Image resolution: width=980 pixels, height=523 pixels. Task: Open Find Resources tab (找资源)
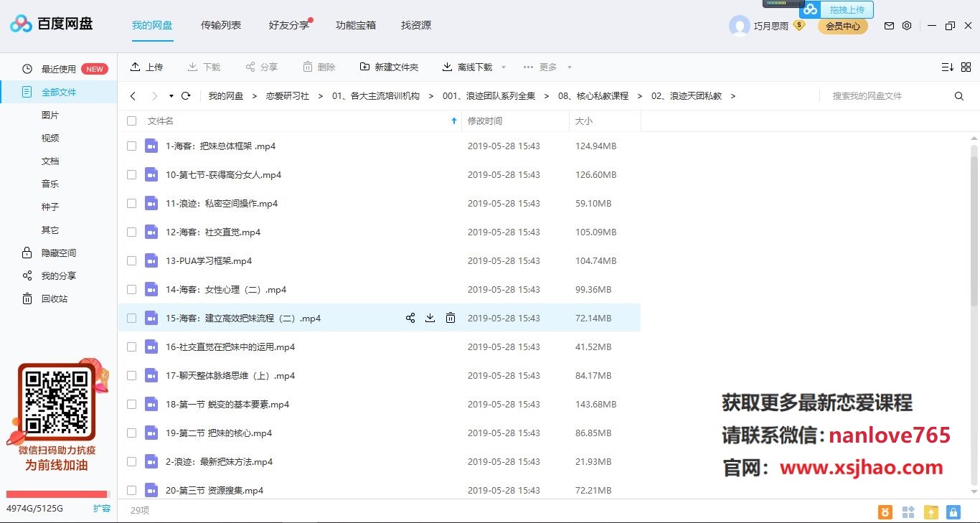point(416,25)
